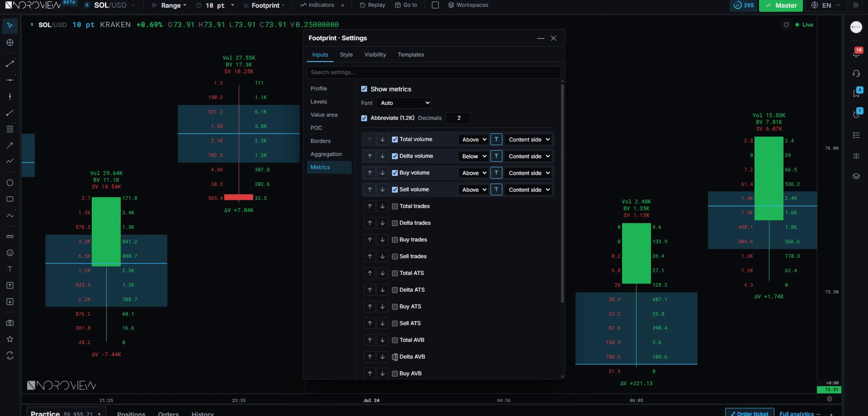868x416 pixels.
Task: Select the trend line drawing tool
Action: (x=10, y=64)
